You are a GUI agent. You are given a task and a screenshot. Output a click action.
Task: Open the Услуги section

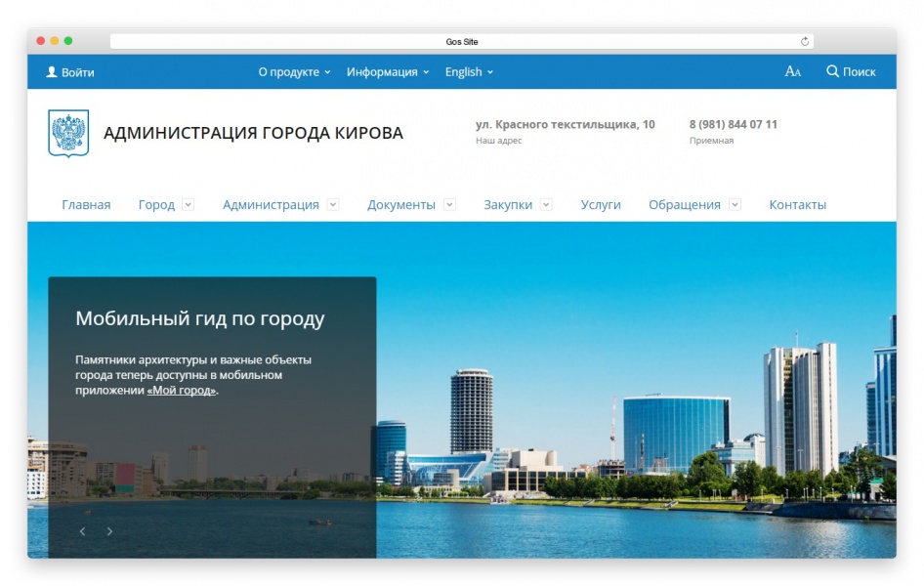(601, 205)
